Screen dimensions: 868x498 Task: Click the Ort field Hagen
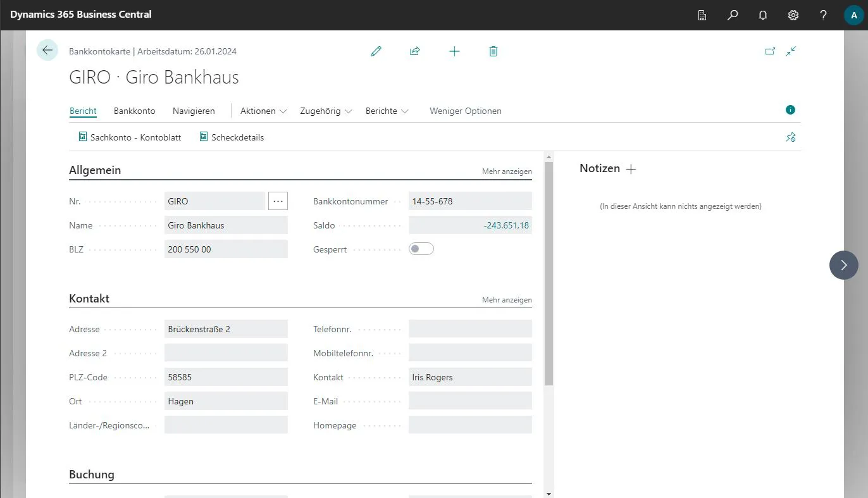click(x=226, y=401)
